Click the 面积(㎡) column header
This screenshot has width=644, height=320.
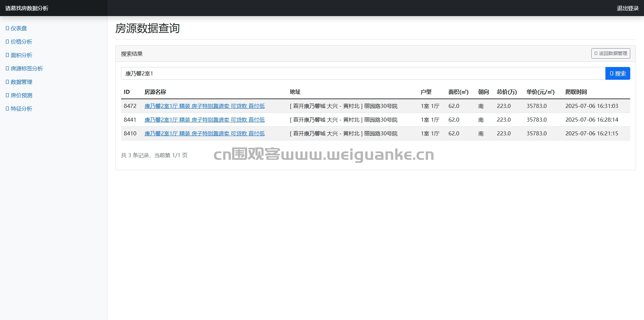pos(459,92)
